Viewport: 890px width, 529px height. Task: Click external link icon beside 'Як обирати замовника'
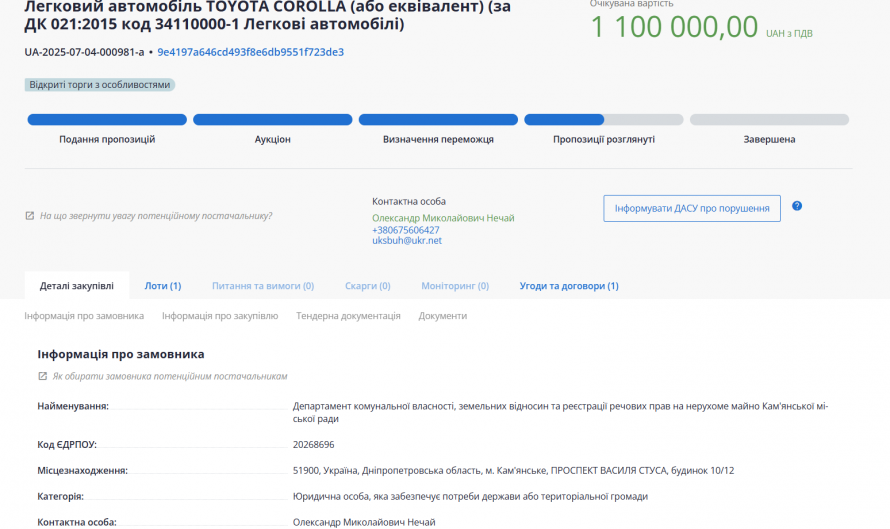pos(43,376)
